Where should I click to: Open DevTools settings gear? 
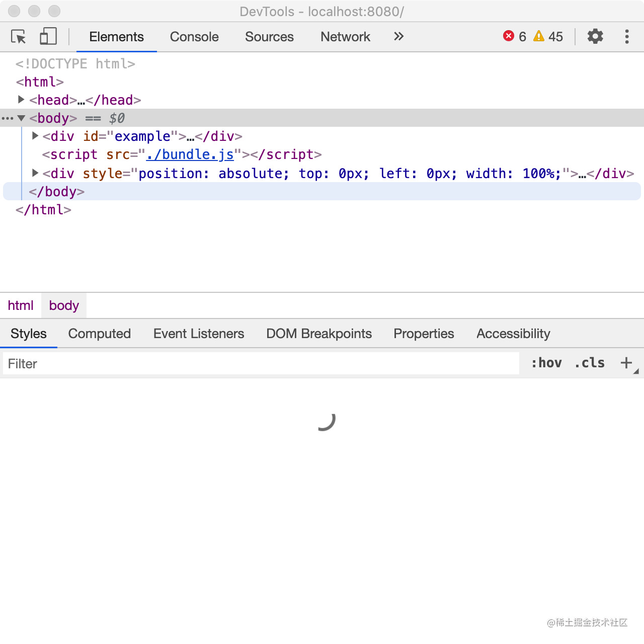[595, 36]
